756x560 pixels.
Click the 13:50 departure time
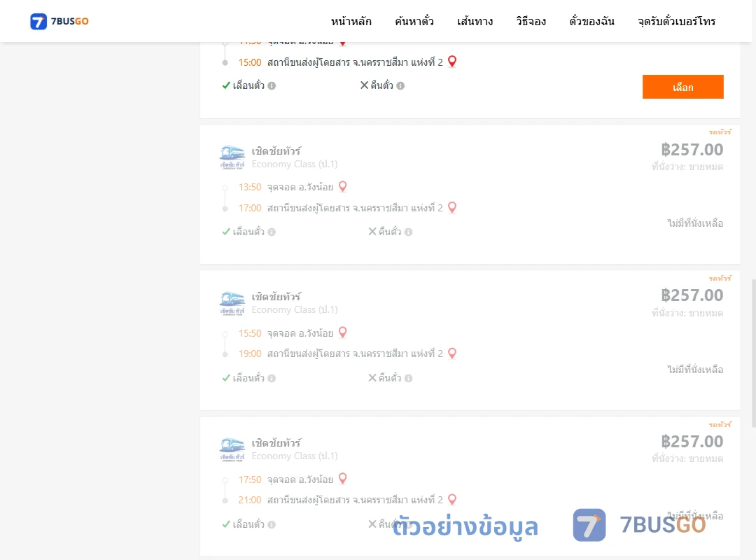(250, 187)
